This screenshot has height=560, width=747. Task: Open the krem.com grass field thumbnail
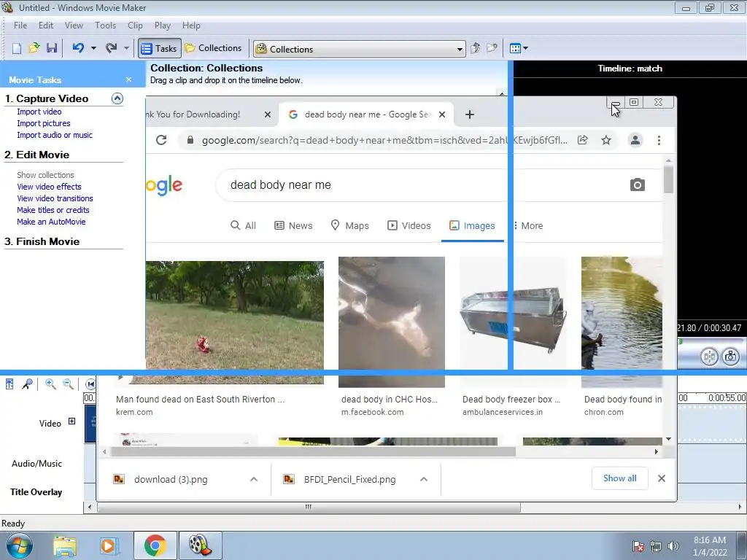(234, 322)
